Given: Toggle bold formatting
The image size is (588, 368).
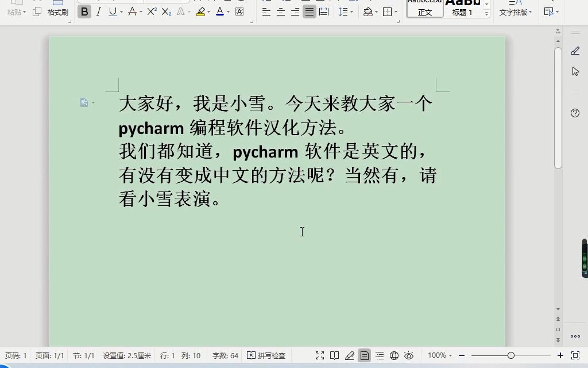Looking at the screenshot, I should (86, 11).
